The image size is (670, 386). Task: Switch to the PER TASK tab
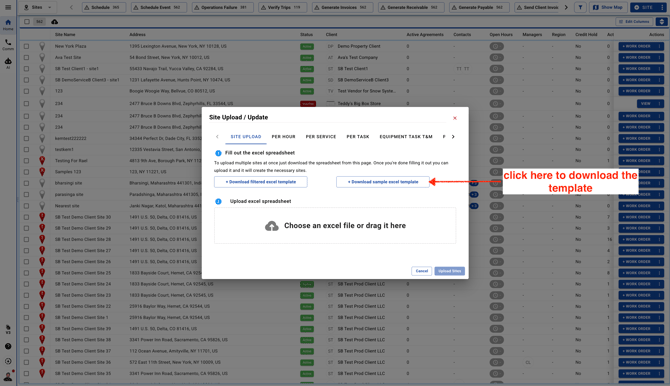tap(358, 137)
